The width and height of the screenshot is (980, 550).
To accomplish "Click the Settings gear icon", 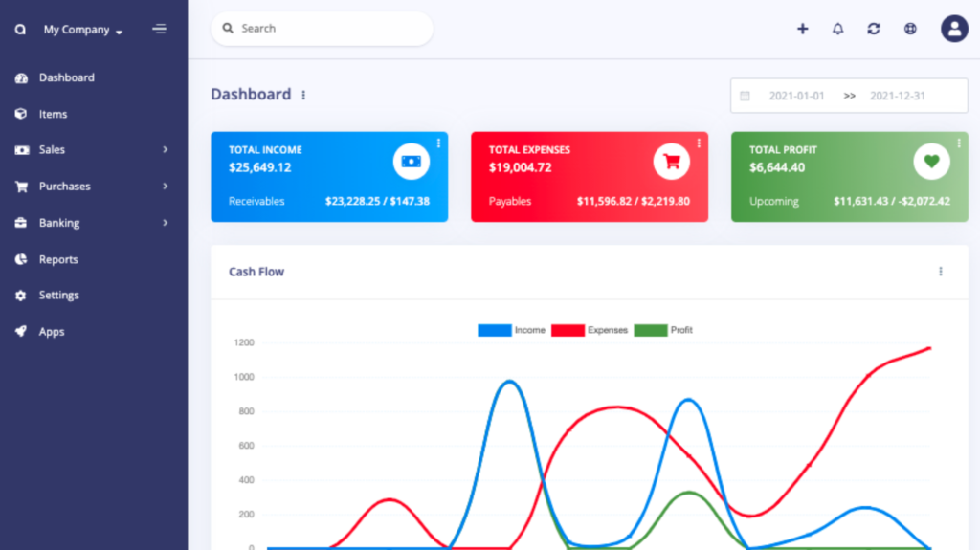I will (x=21, y=296).
